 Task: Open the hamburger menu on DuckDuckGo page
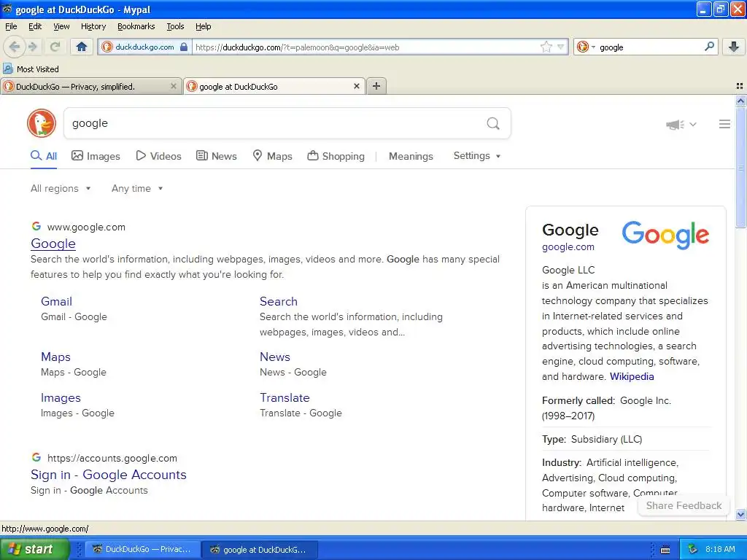coord(724,124)
